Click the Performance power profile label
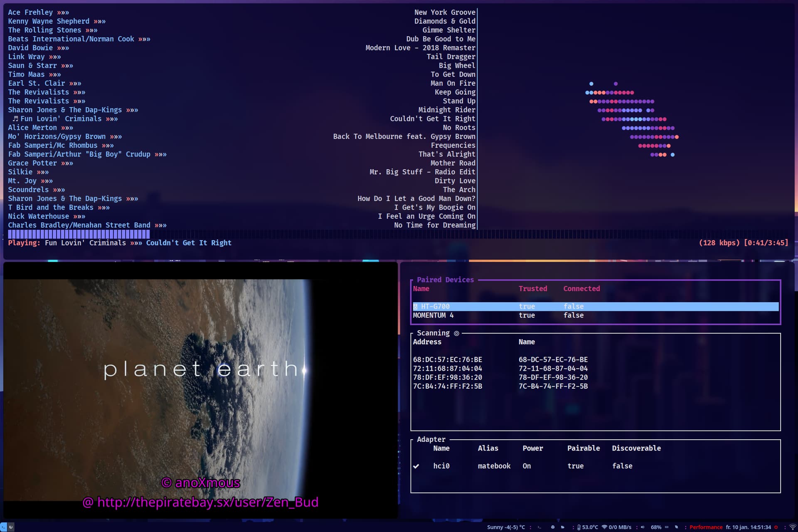Screen dimensions: 798x532 [x=706, y=527]
